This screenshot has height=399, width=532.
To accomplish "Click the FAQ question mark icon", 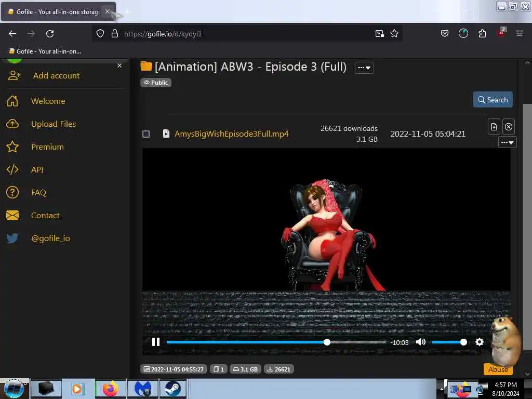I will click(x=12, y=192).
